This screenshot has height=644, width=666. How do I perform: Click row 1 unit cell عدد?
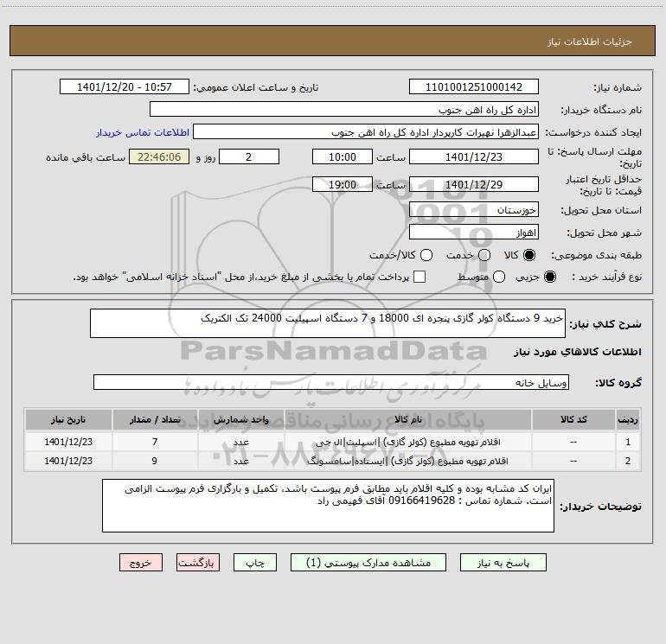coord(240,442)
